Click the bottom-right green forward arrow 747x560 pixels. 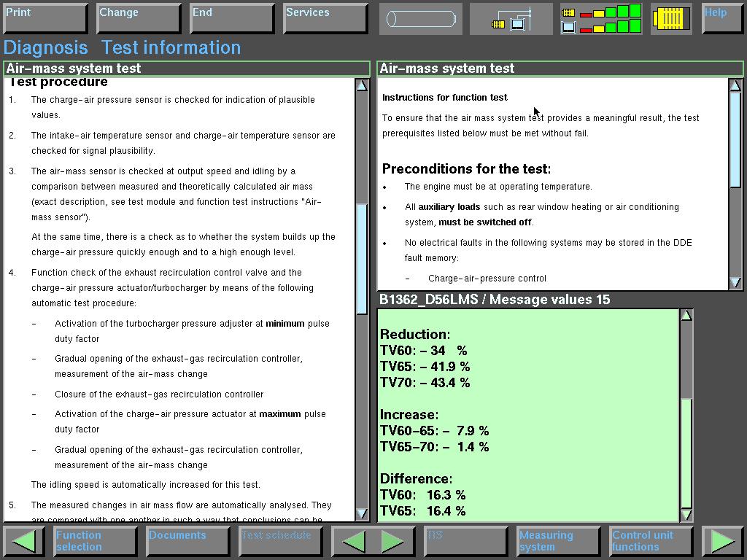click(722, 540)
